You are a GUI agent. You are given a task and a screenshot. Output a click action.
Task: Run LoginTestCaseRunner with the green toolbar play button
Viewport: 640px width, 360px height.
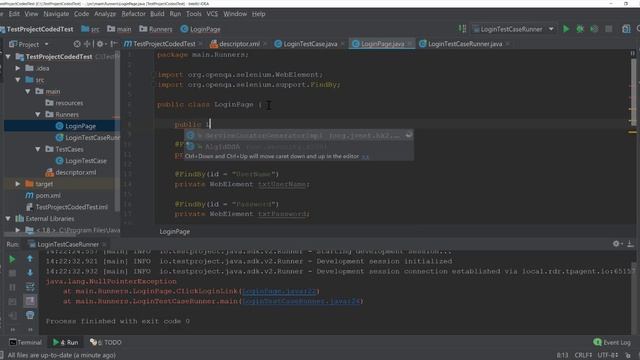566,29
